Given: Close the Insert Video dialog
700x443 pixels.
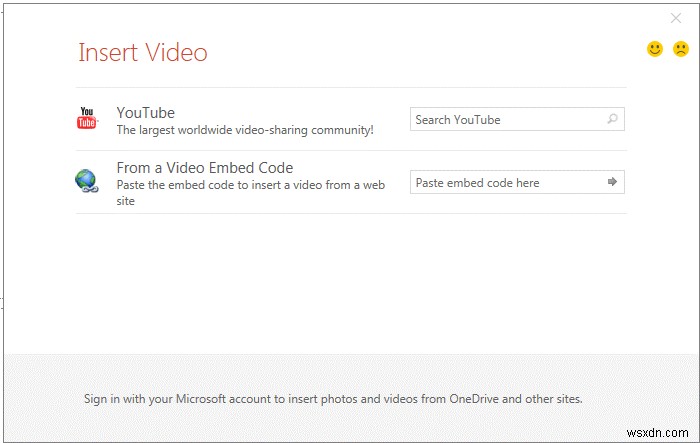Looking at the screenshot, I should pos(676,18).
